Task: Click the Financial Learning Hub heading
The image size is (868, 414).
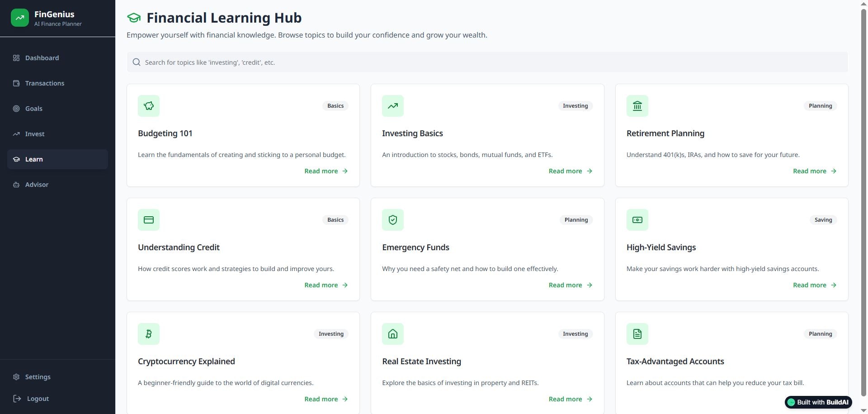Action: 224,18
